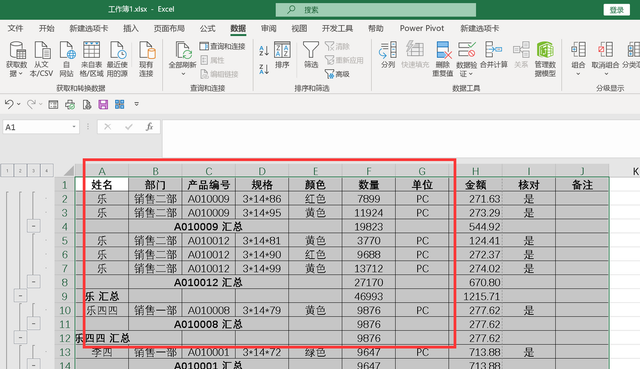The image size is (640, 369).
Task: Open the Name Box dropdown arrow
Action: click(x=74, y=127)
